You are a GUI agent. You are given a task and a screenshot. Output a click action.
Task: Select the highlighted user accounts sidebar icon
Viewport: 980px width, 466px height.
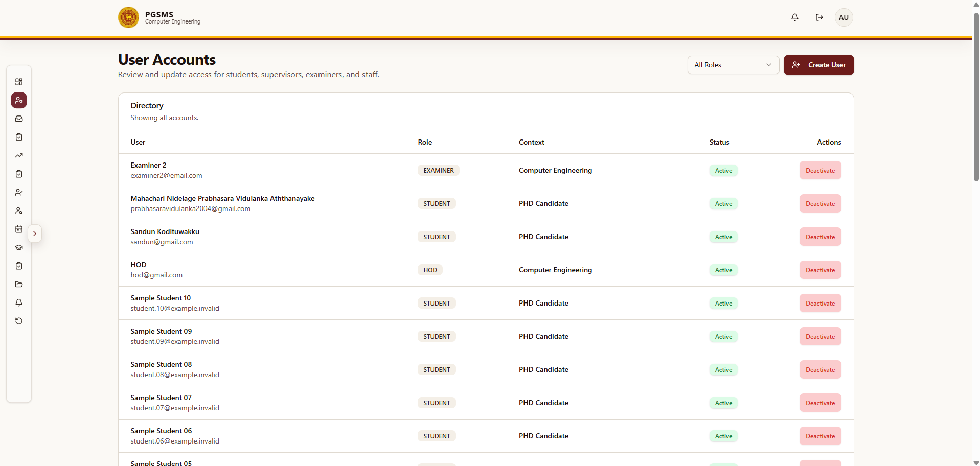click(19, 100)
